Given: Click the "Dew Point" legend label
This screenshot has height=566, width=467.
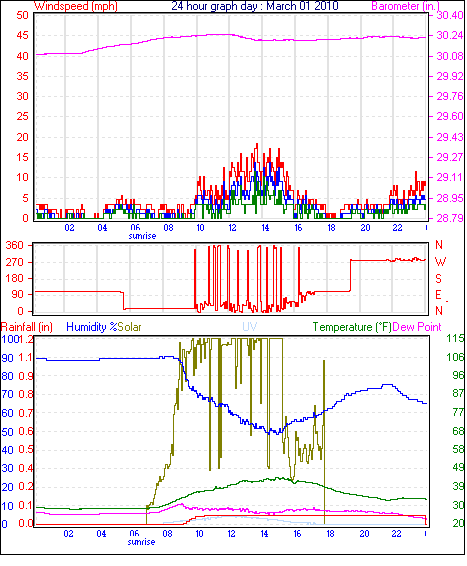Looking at the screenshot, I should (417, 327).
